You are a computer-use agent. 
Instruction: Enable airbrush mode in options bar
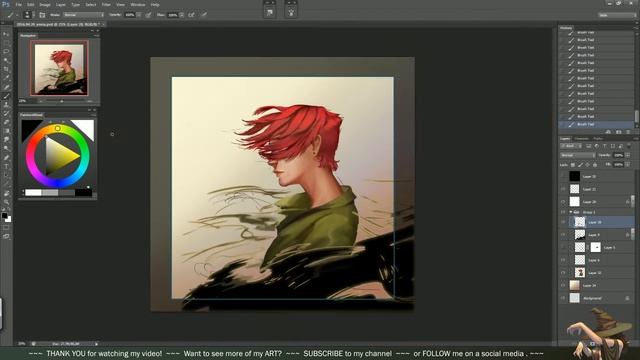pos(191,15)
